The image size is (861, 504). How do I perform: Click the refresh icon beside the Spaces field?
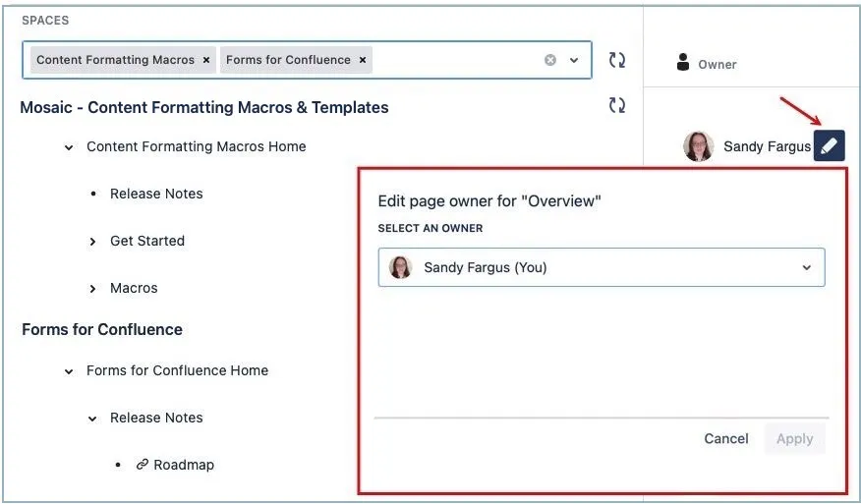[617, 60]
